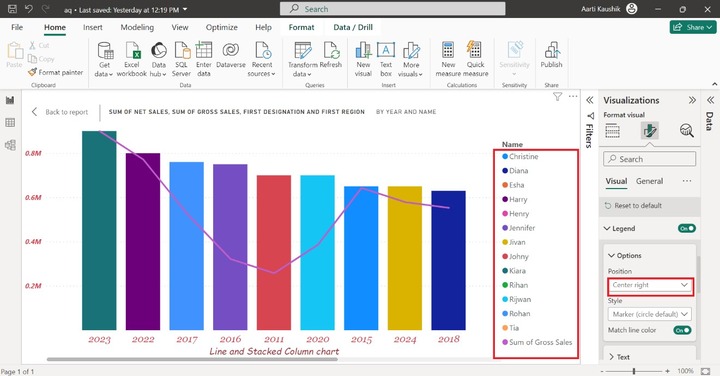This screenshot has height=376, width=720.
Task: Open Recent sources list
Action: click(x=262, y=59)
